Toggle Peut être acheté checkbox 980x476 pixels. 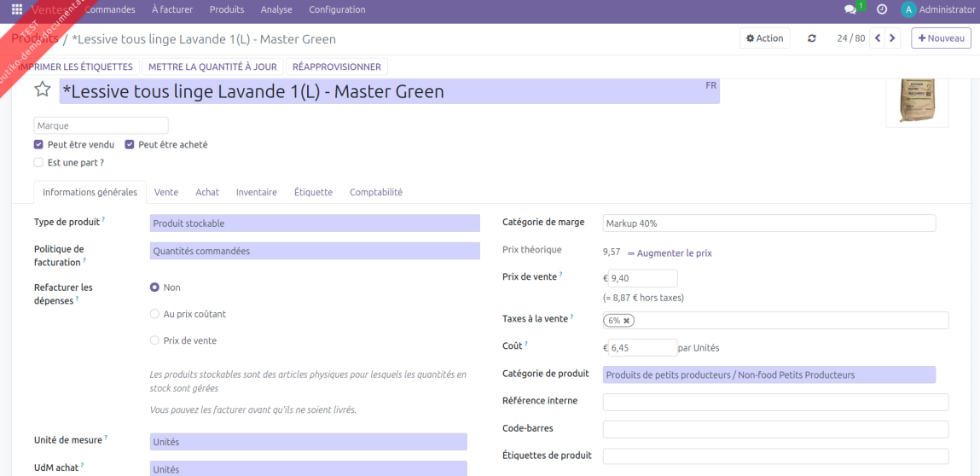click(x=130, y=144)
